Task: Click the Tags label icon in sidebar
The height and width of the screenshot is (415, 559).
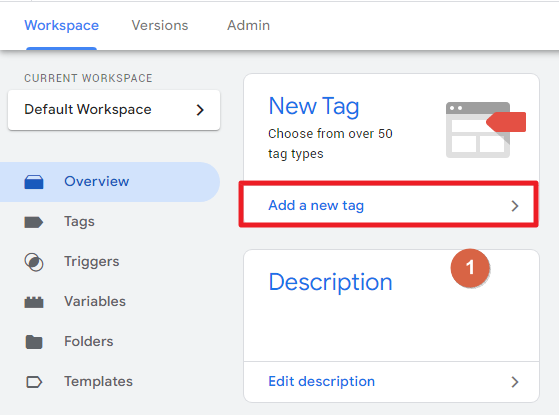Action: coord(34,222)
